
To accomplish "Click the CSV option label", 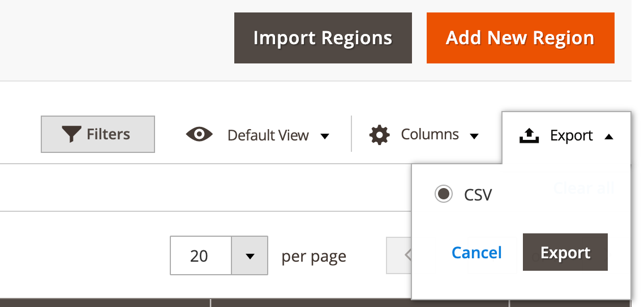I will coord(478,195).
